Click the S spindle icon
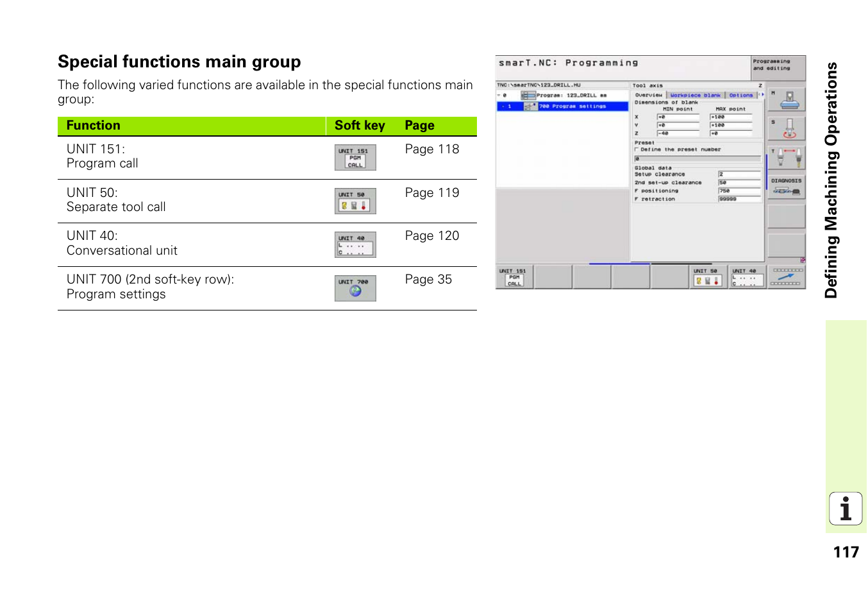Screen dimensions: 868x612 tap(787, 128)
